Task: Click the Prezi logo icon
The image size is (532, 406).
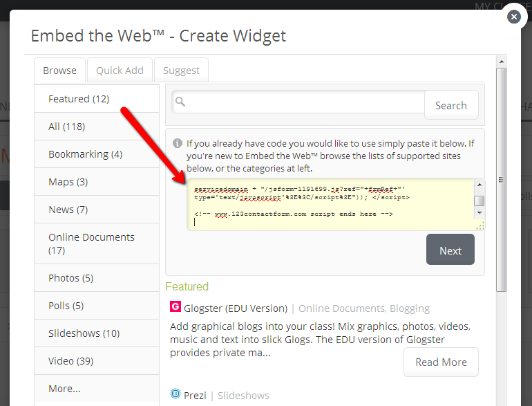Action: (x=175, y=394)
